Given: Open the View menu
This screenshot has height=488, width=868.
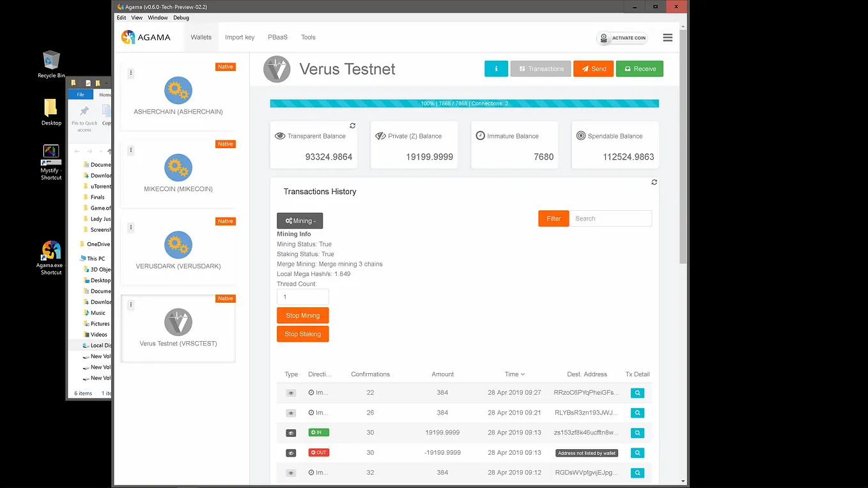Looking at the screenshot, I should tap(137, 18).
